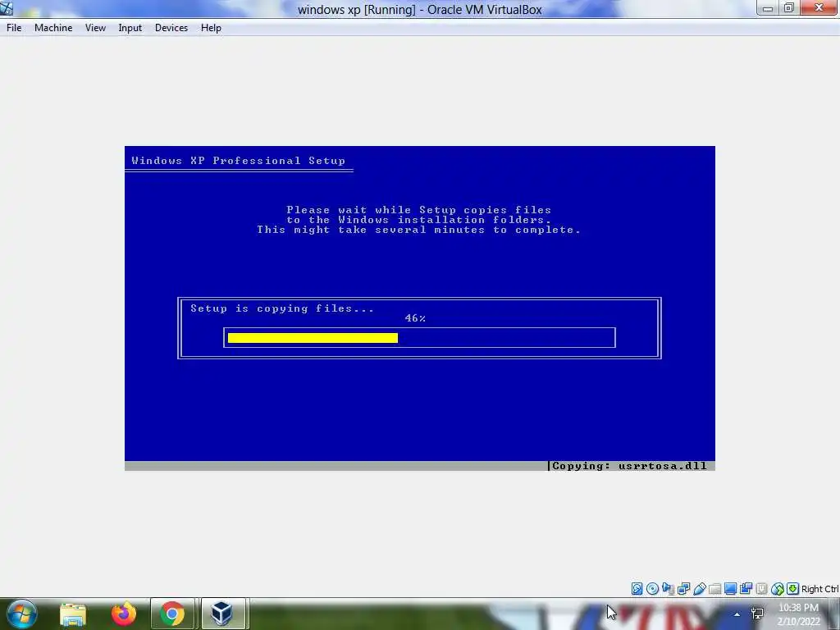Screen dimensions: 840x630
Task: Click the 'Setup is copying files...' text
Action: coord(282,308)
